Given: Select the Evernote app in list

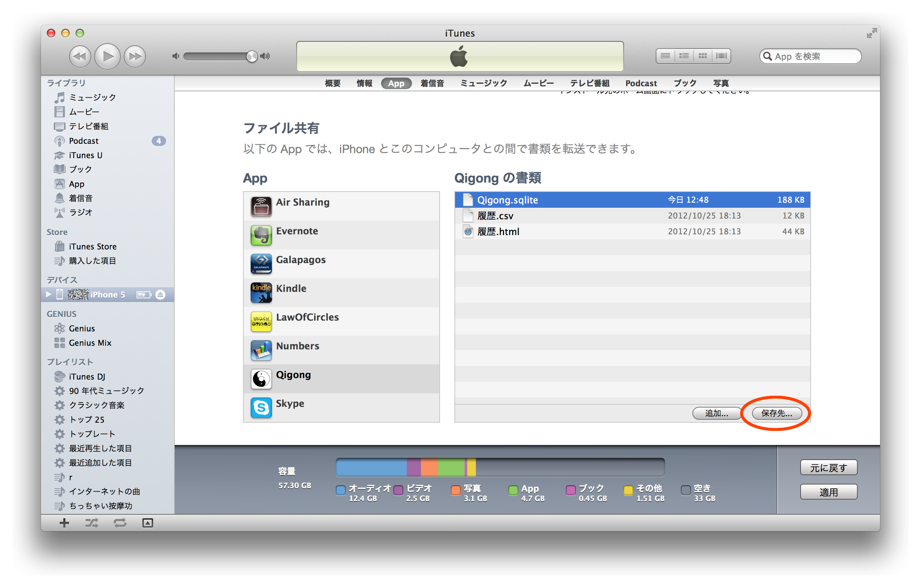Looking at the screenshot, I should tap(297, 231).
